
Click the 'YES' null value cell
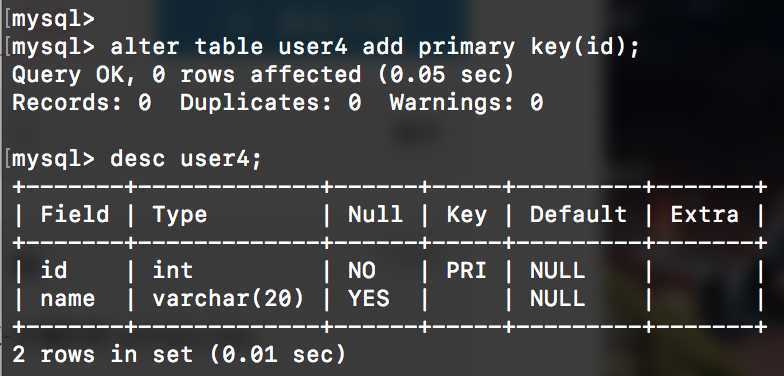(368, 299)
